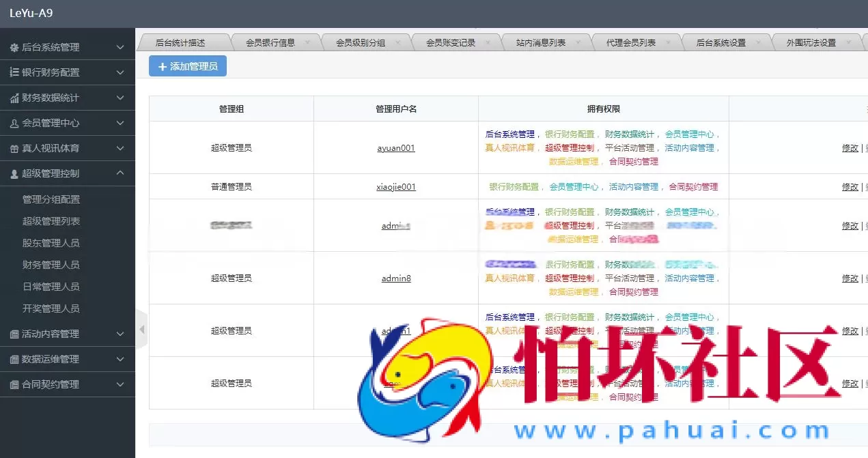Open the ayuan001 user link
The image size is (868, 458).
[x=396, y=148]
